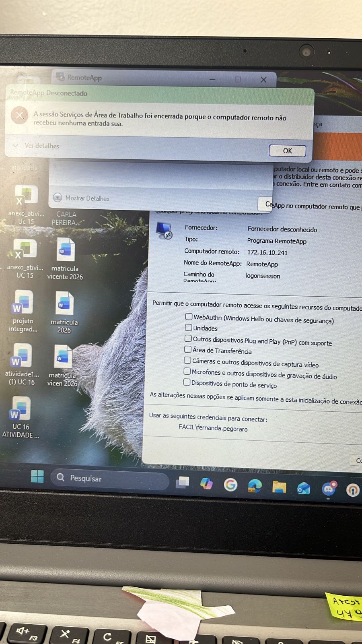Open Microsoft Edge from the taskbar
This screenshot has height=644, width=362.
[255, 486]
